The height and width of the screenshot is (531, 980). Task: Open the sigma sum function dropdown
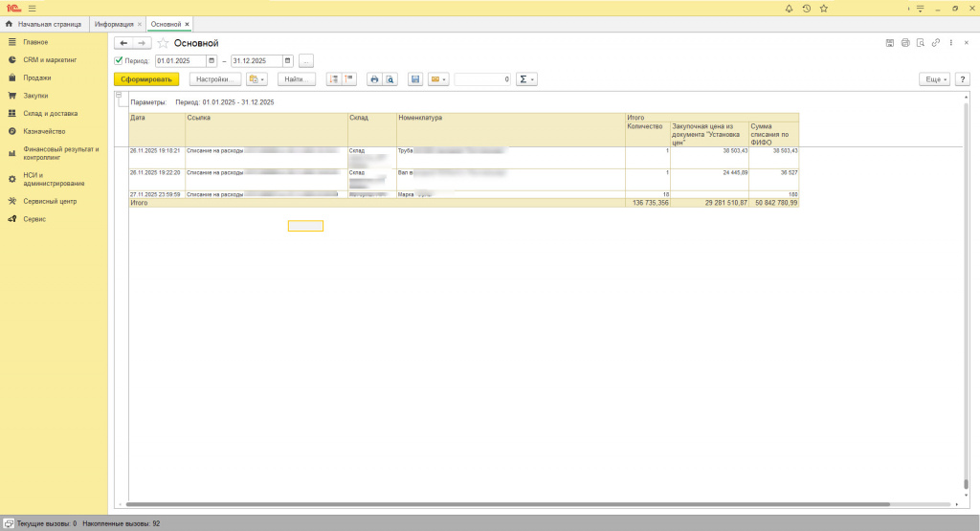tap(526, 79)
